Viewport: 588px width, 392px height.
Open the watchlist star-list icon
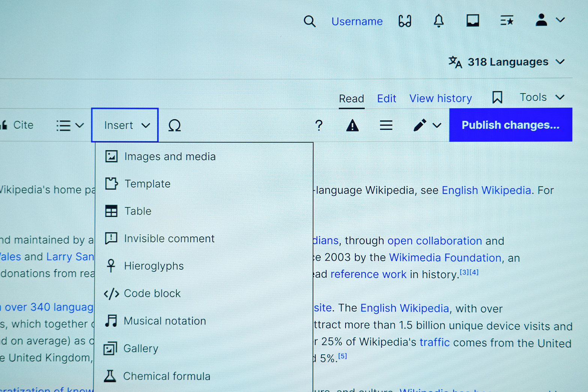pyautogui.click(x=507, y=21)
